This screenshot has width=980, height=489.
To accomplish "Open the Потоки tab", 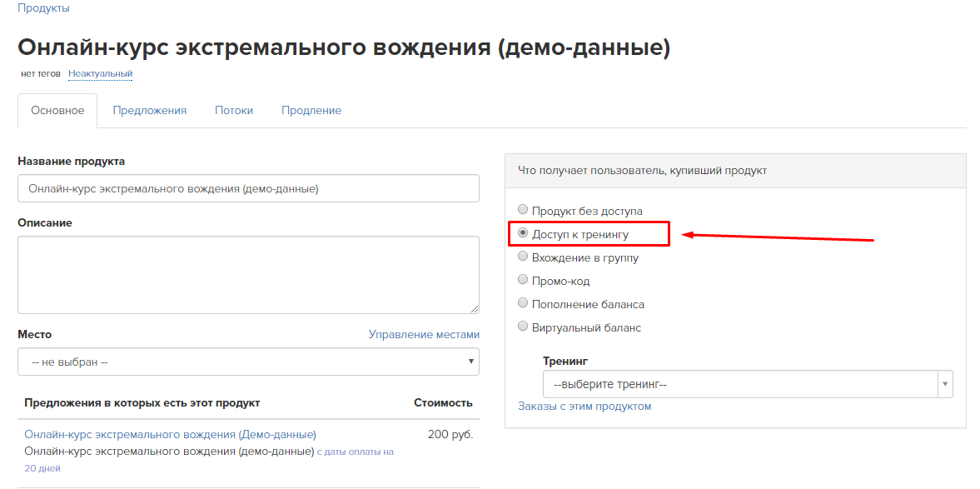I will pyautogui.click(x=234, y=111).
